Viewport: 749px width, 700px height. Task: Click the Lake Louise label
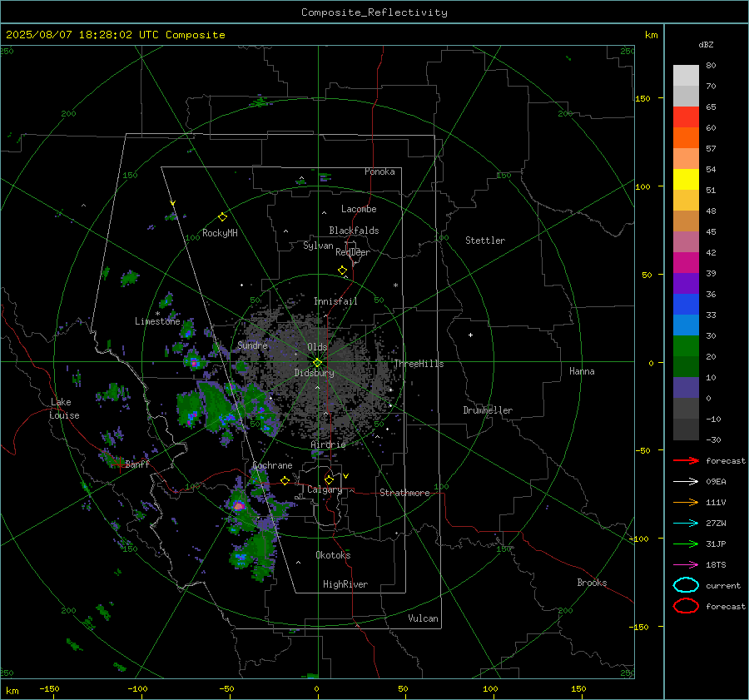pos(64,409)
